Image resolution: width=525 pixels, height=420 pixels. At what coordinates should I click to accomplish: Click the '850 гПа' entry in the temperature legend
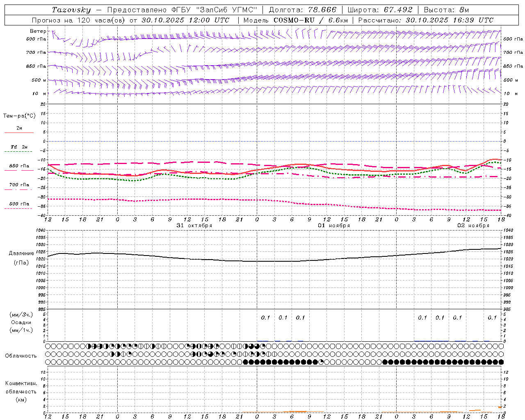(x=19, y=166)
